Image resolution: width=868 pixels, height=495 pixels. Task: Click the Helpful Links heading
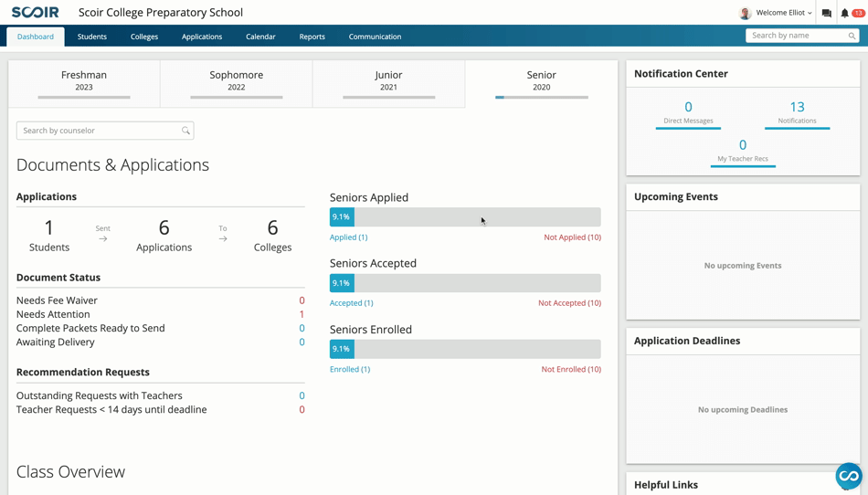coord(666,485)
